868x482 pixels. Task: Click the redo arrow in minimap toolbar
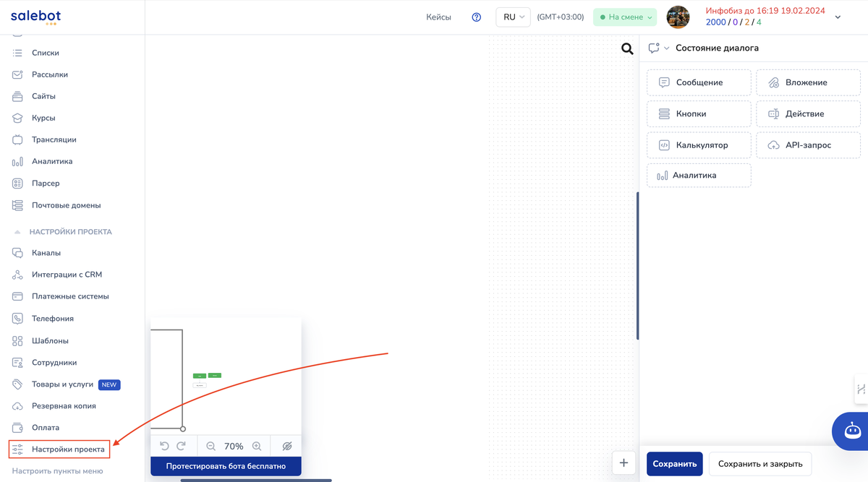(x=182, y=447)
